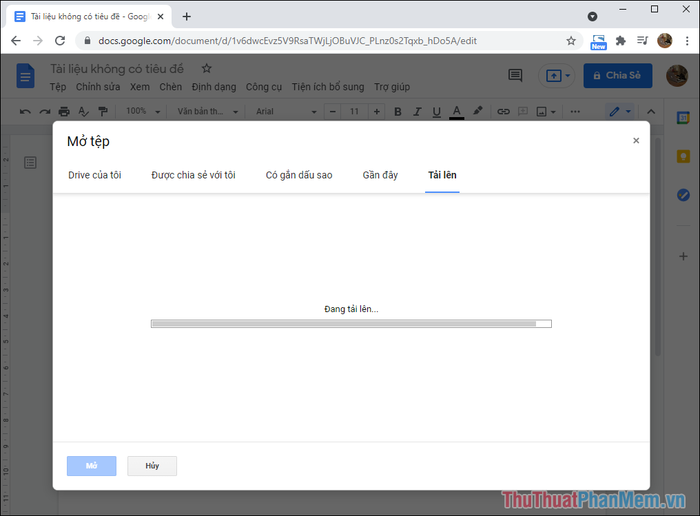Open the Trợ giúp menu
Image resolution: width=700 pixels, height=516 pixels.
pyautogui.click(x=392, y=87)
